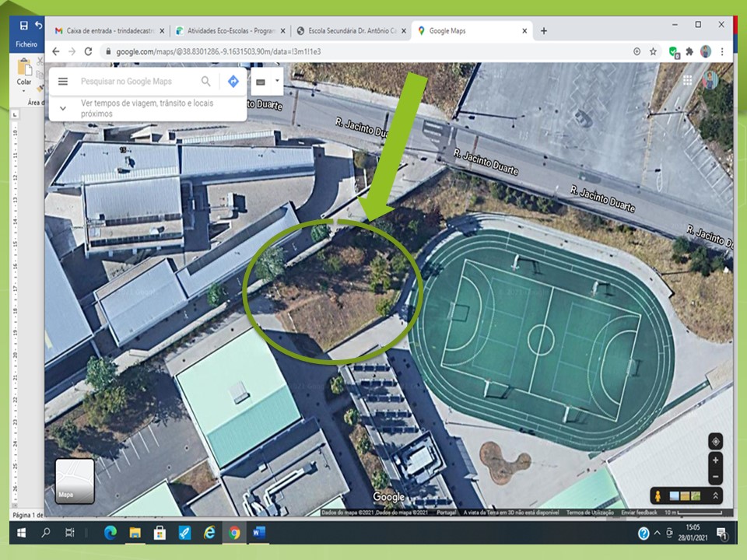Reload the Google Maps page

88,51
